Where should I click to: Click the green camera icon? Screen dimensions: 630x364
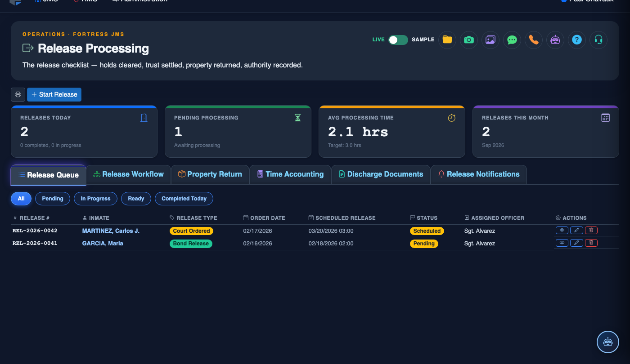(469, 40)
